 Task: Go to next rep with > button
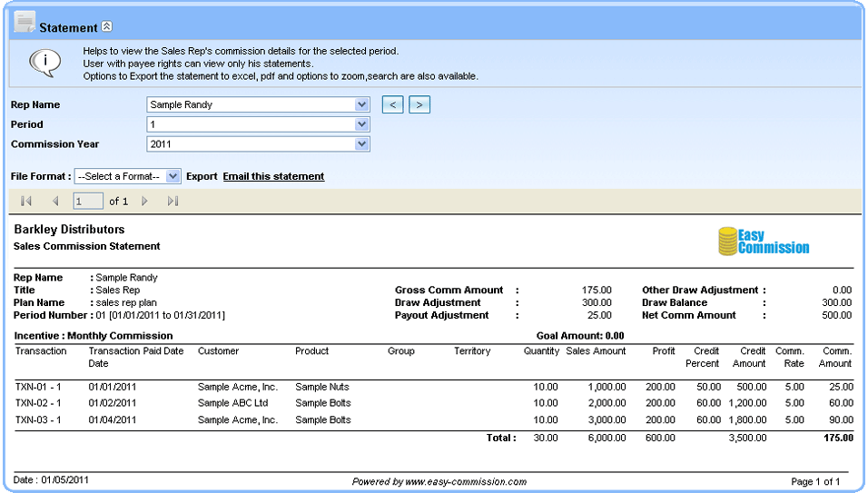coord(419,104)
